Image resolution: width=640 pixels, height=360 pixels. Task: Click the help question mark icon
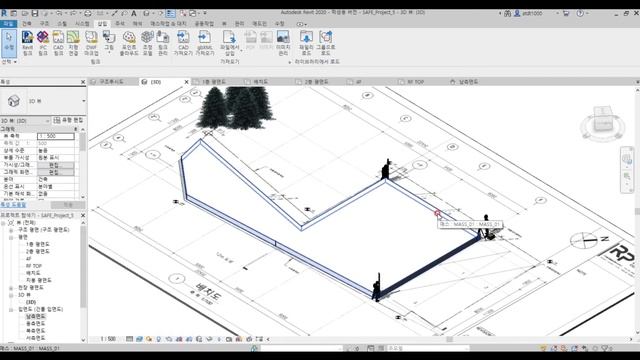tap(580, 13)
